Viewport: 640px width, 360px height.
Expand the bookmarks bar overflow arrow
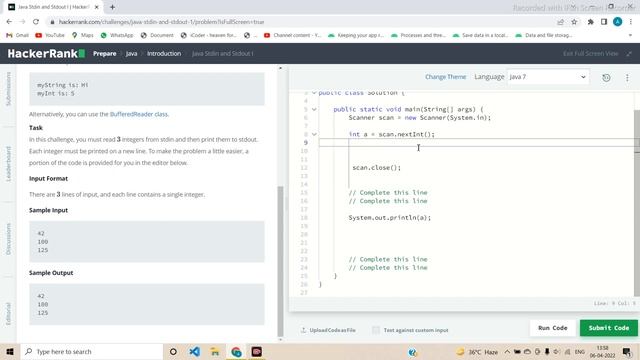(x=630, y=36)
